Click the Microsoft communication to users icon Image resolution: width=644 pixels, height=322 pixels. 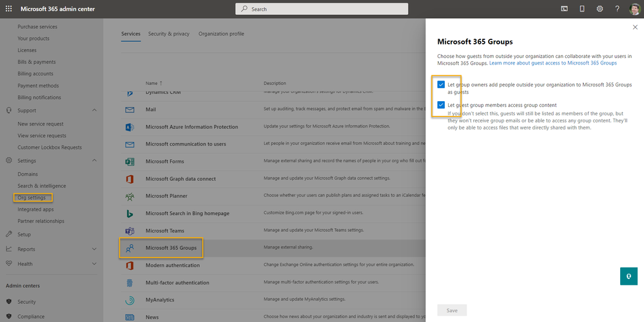[130, 144]
